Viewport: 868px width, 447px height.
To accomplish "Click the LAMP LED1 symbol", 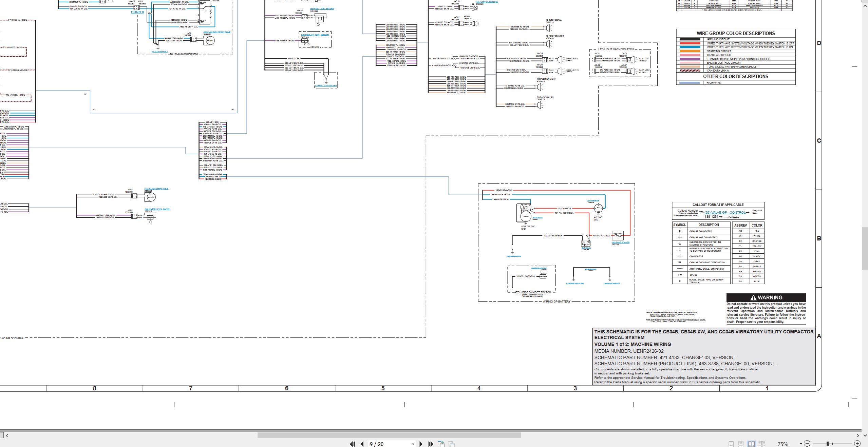I will [632, 60].
